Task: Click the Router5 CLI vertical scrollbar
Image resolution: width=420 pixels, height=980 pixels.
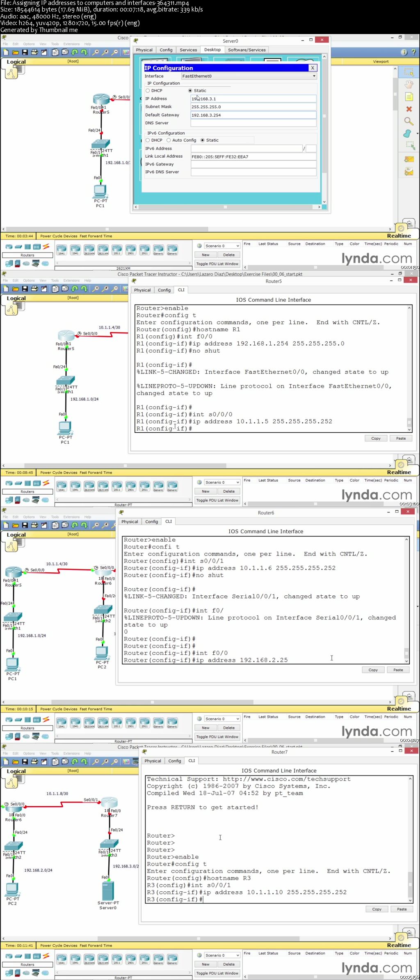Action: click(x=409, y=369)
